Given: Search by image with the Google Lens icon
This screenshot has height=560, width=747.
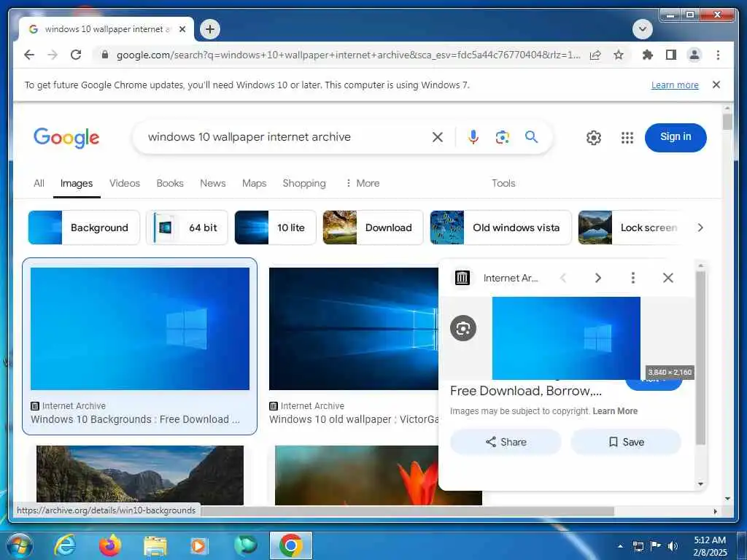Looking at the screenshot, I should pos(502,137).
